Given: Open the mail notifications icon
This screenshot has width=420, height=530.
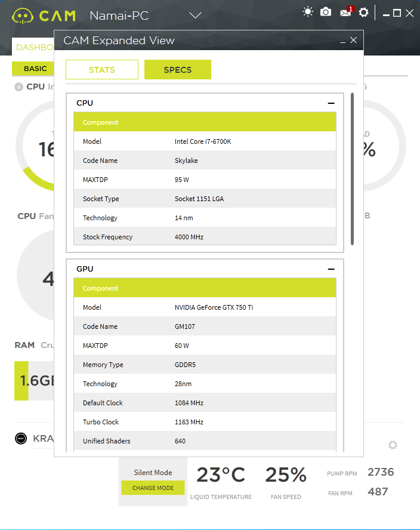Looking at the screenshot, I should (347, 12).
